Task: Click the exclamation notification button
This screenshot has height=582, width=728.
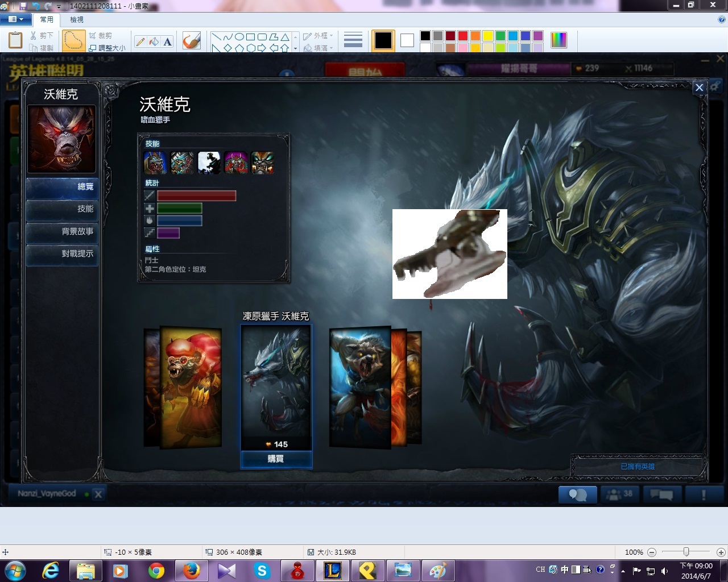Action: coord(704,494)
